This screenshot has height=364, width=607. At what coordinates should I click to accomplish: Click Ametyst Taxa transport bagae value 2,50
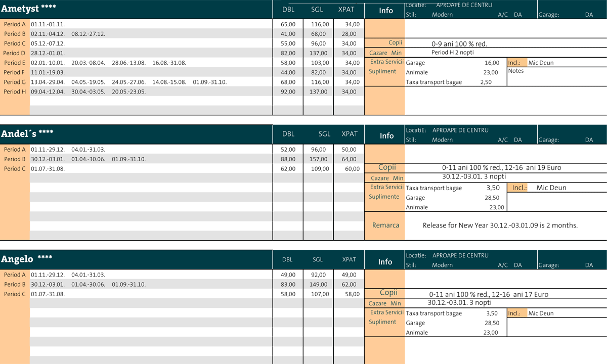485,82
